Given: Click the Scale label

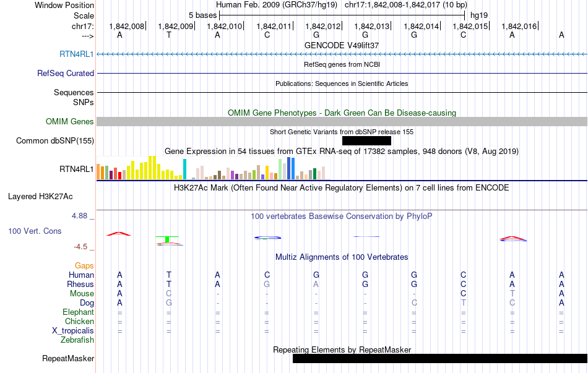Looking at the screenshot, I should 84,15.
